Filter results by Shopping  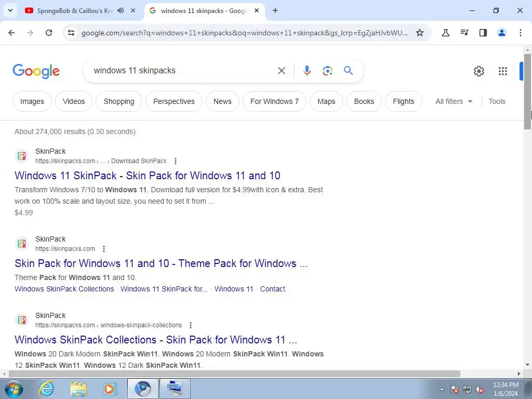119,101
